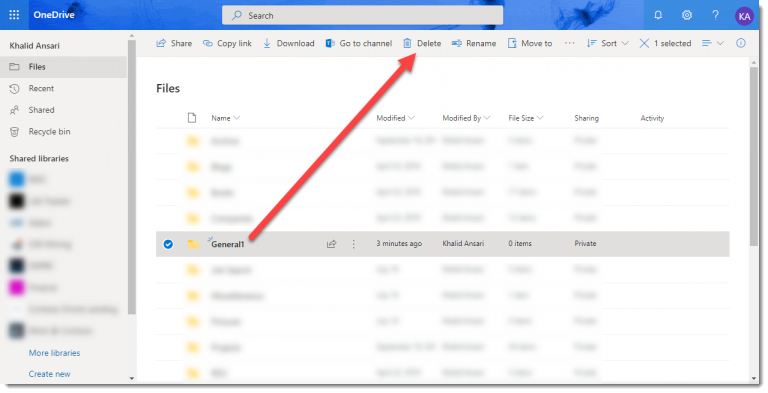Uncheck the General1 row checkbox
This screenshot has width=768, height=393.
pyautogui.click(x=168, y=244)
